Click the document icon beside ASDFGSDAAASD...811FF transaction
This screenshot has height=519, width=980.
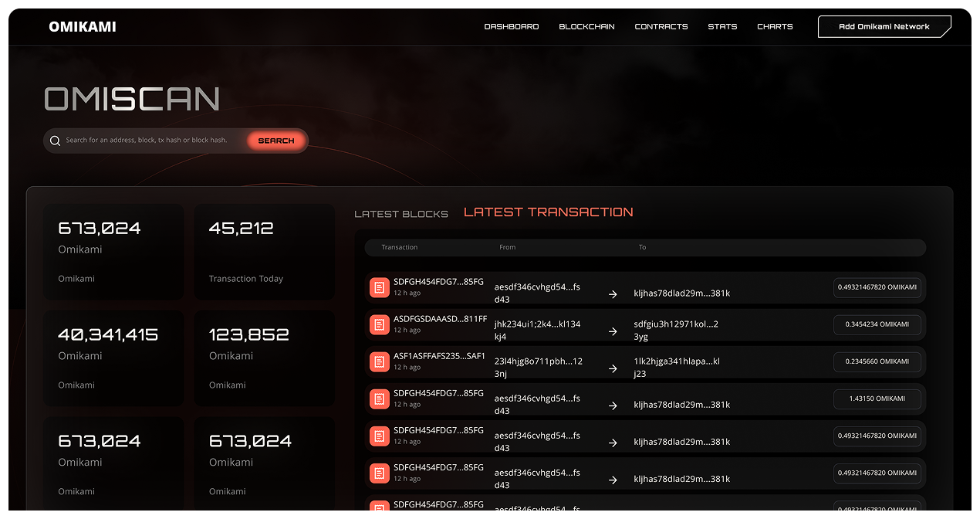[379, 324]
